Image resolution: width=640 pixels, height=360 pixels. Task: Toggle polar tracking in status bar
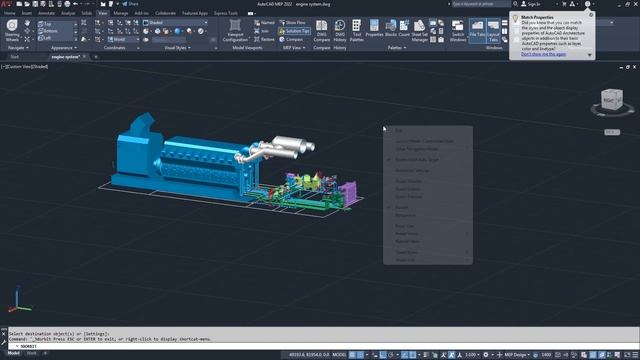coord(391,355)
